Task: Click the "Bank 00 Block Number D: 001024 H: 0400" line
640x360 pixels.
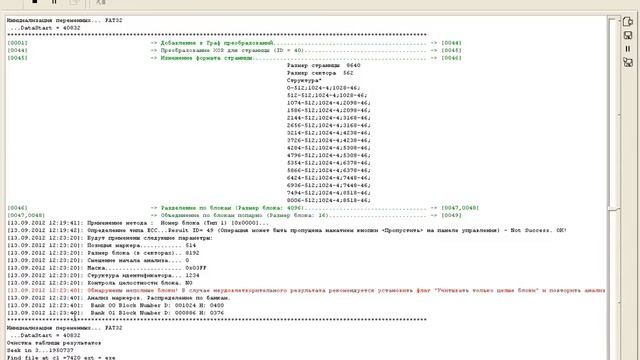Action: (x=116, y=305)
